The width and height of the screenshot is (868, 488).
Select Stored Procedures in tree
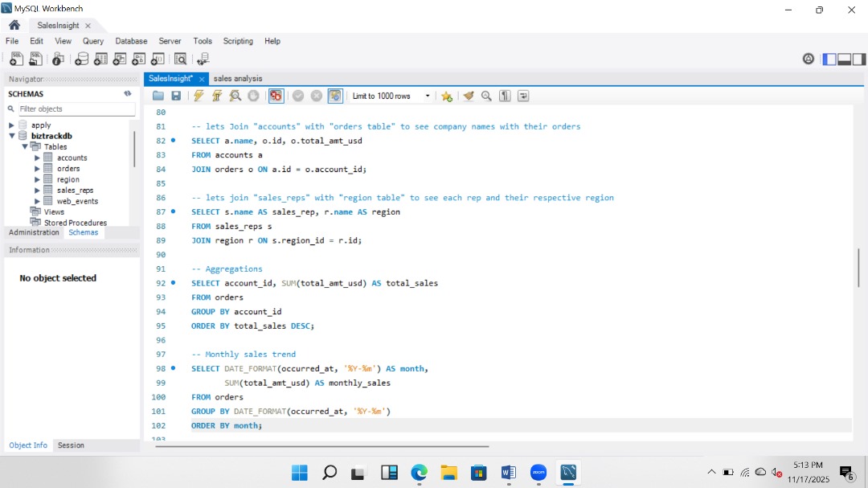(x=76, y=223)
